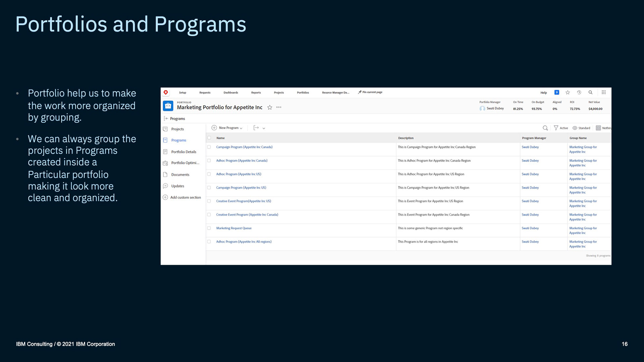The width and height of the screenshot is (644, 362).
Task: Check Campaign Program (Appetite Inc Canada) row
Action: (209, 147)
